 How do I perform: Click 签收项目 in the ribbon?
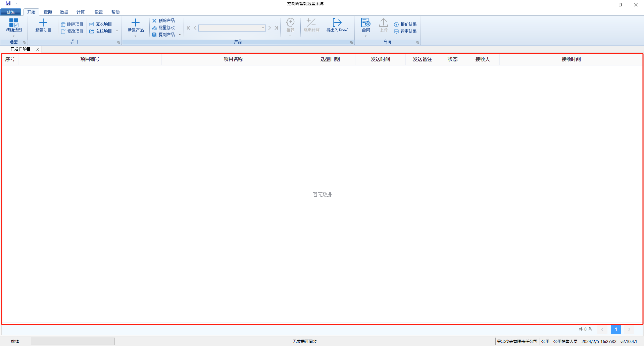point(101,24)
